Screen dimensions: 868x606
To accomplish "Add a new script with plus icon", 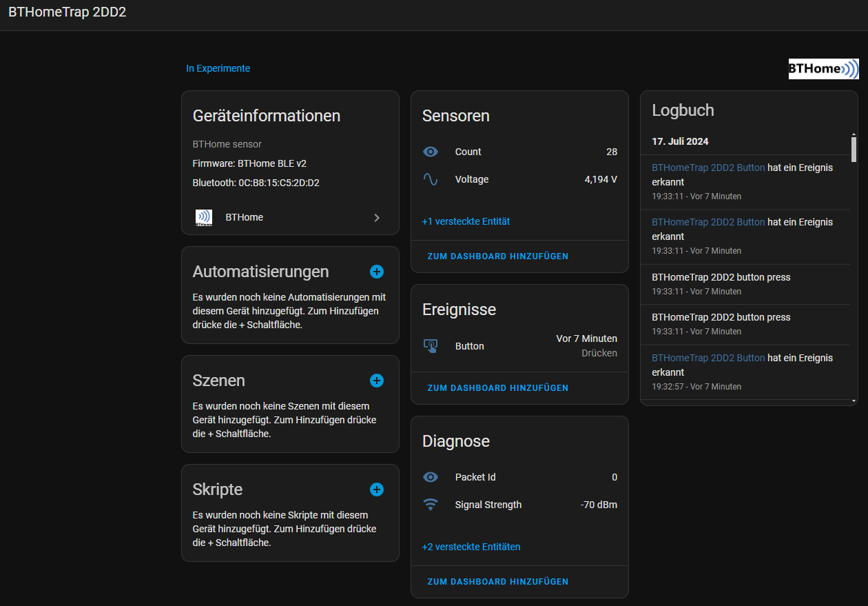I will 377,489.
